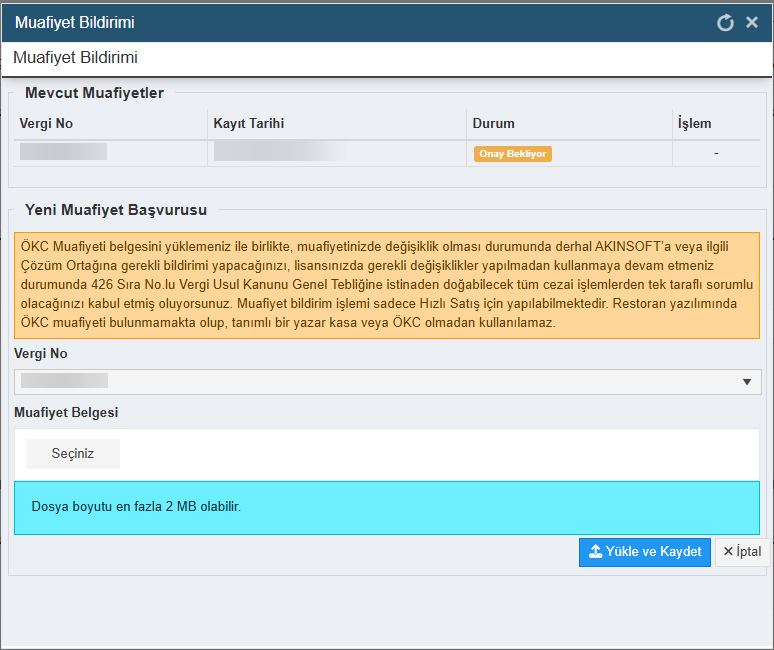Sort by Vergi No column header

46,124
